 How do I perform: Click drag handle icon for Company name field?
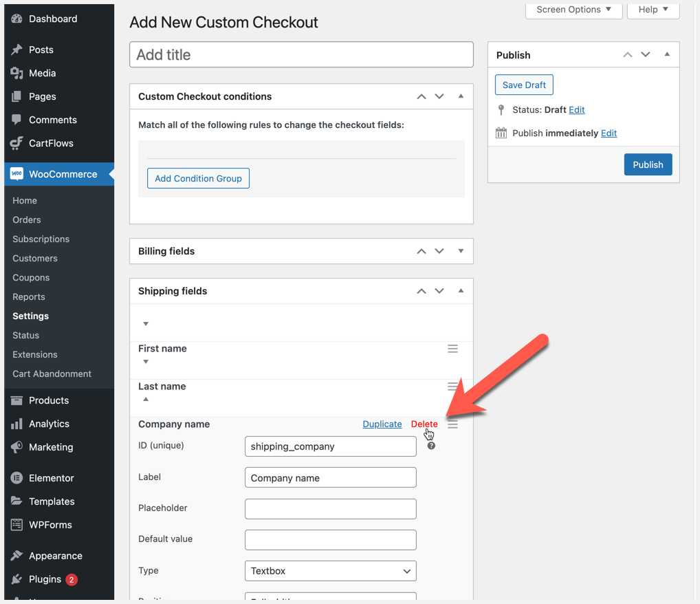[x=452, y=424]
